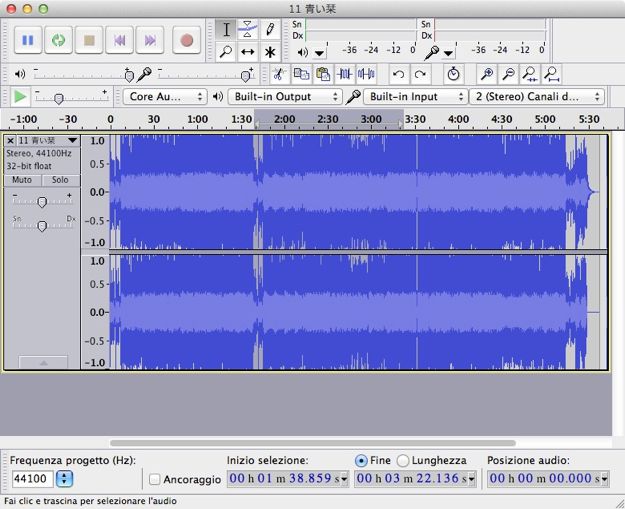Viewport: 625px width, 509px height.
Task: Open output meter dropdown arrow
Action: [x=319, y=53]
